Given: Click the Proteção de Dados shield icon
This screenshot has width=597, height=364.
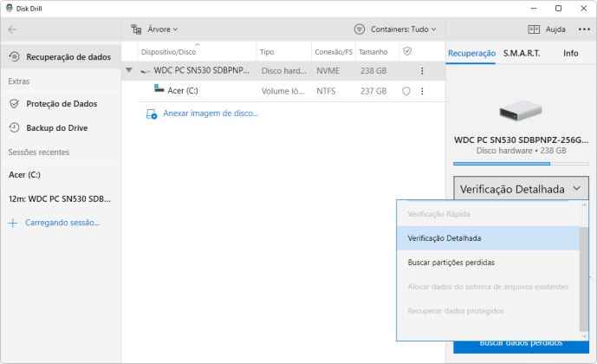Looking at the screenshot, I should click(14, 103).
